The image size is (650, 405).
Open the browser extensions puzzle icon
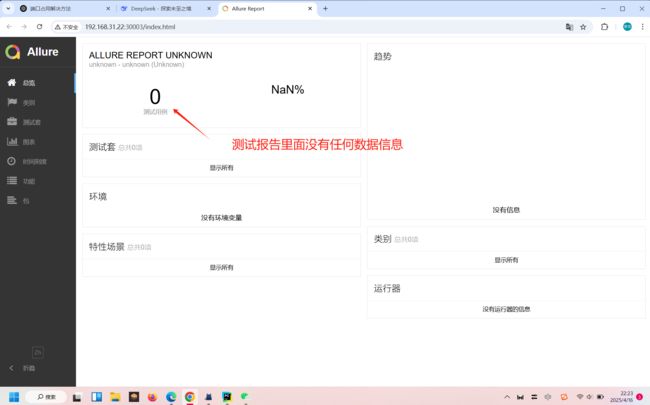pos(604,27)
